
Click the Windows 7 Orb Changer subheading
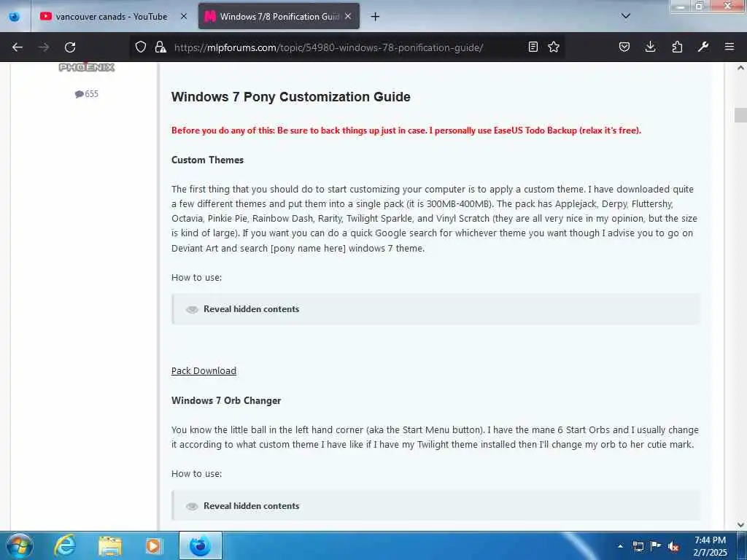(226, 400)
